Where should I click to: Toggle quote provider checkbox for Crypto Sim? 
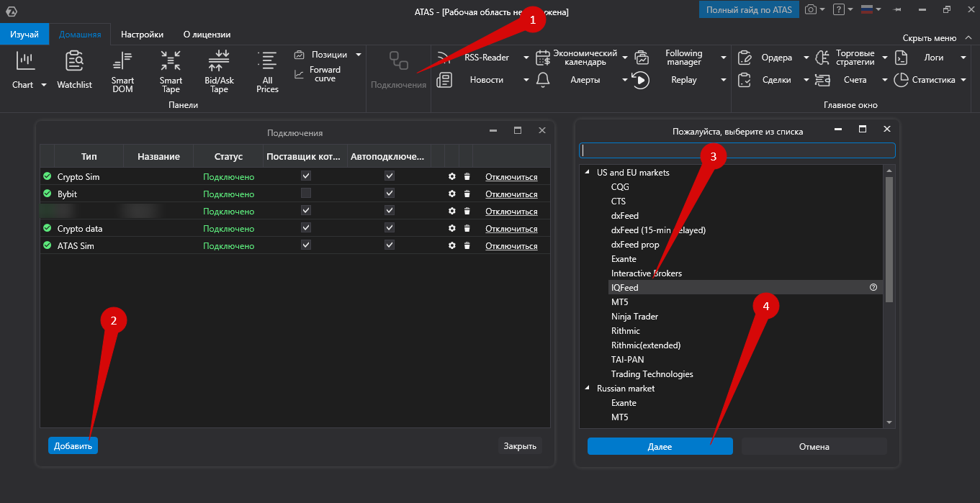[306, 176]
